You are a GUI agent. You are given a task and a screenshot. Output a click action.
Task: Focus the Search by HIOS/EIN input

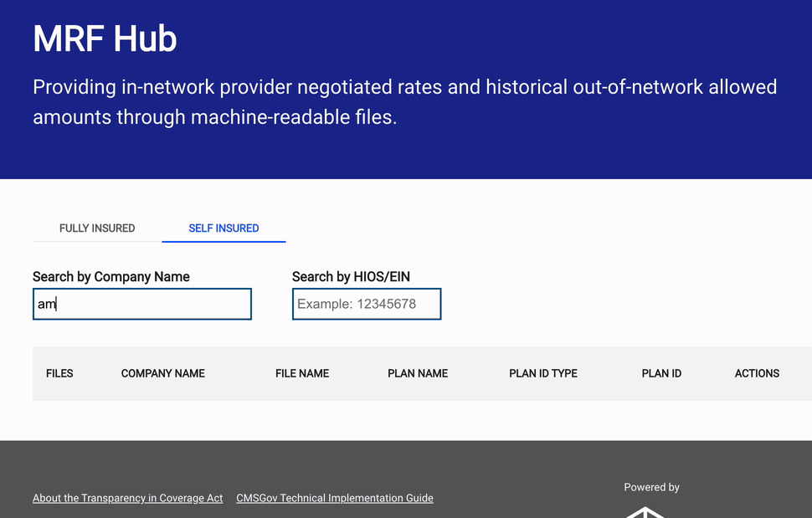click(x=367, y=304)
